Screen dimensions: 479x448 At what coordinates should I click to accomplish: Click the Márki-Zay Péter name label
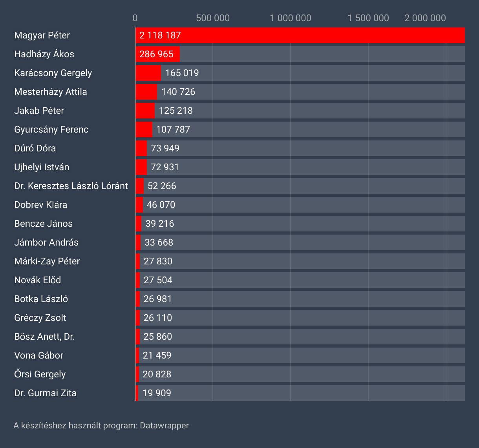point(47,261)
